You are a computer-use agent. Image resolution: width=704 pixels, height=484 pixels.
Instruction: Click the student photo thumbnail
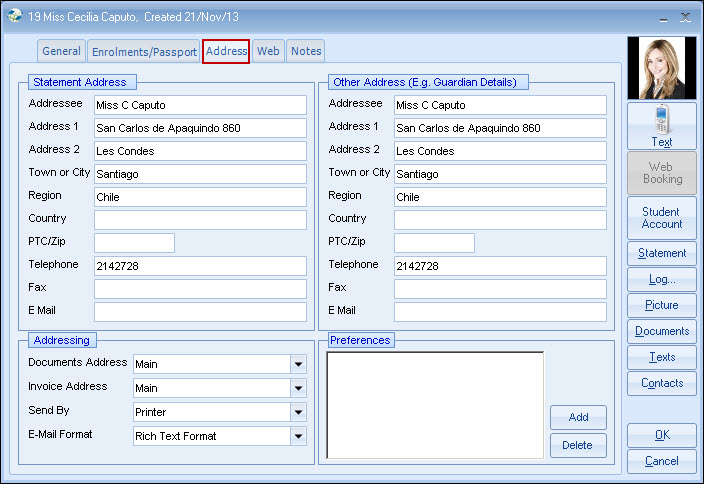tap(661, 68)
